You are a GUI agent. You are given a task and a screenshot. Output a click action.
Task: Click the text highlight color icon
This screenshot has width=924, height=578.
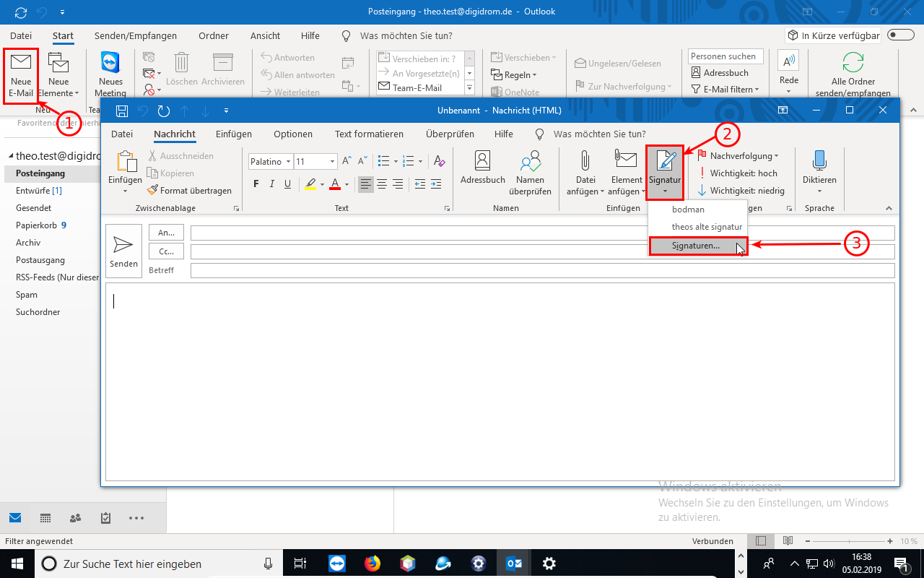pos(310,184)
